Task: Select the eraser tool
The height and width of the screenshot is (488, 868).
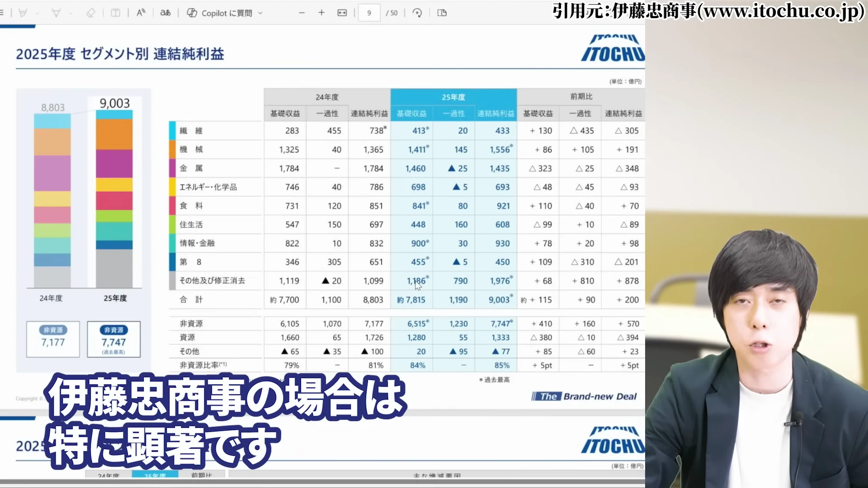Action: point(91,13)
